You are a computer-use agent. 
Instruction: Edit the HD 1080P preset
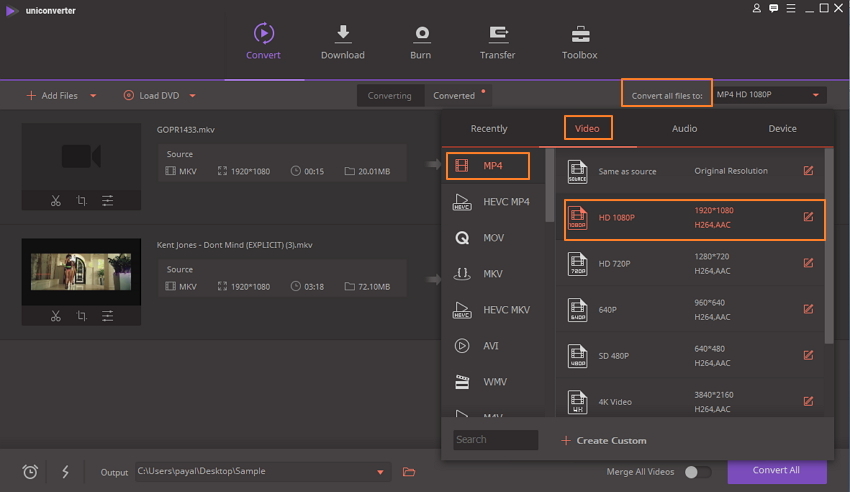click(x=808, y=217)
